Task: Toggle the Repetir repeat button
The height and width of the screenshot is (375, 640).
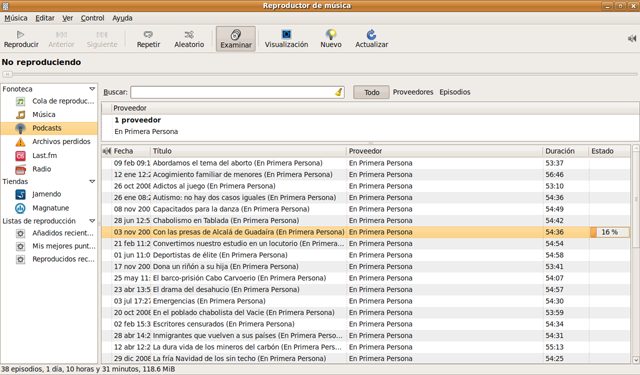Action: [x=148, y=39]
